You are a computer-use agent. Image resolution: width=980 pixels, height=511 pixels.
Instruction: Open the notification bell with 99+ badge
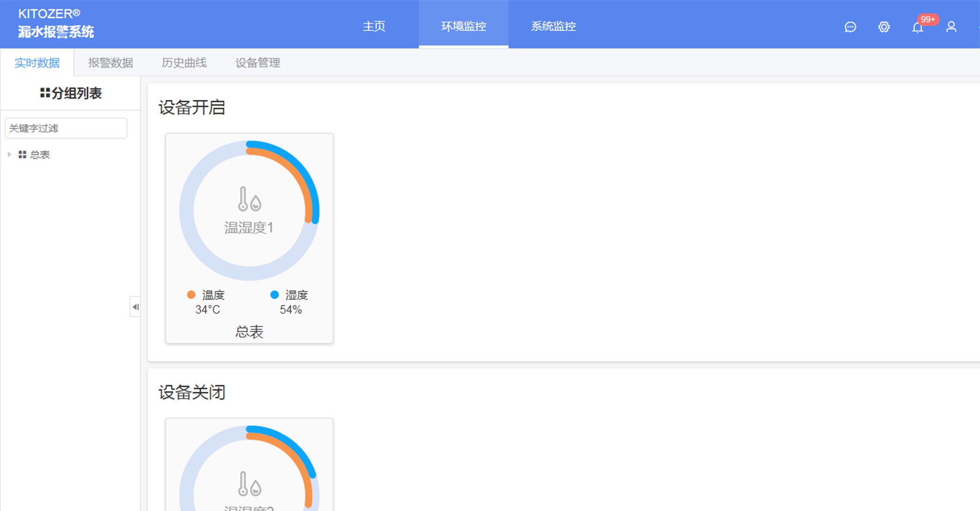pyautogui.click(x=917, y=28)
